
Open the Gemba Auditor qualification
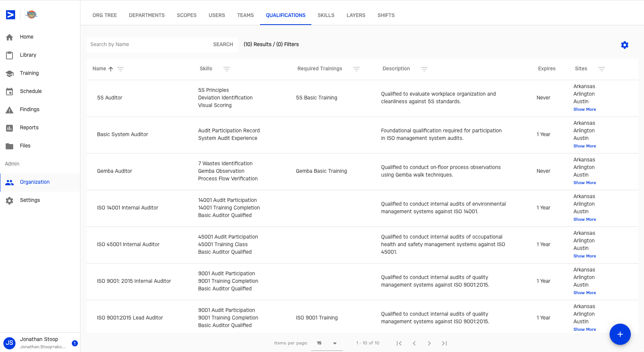115,171
